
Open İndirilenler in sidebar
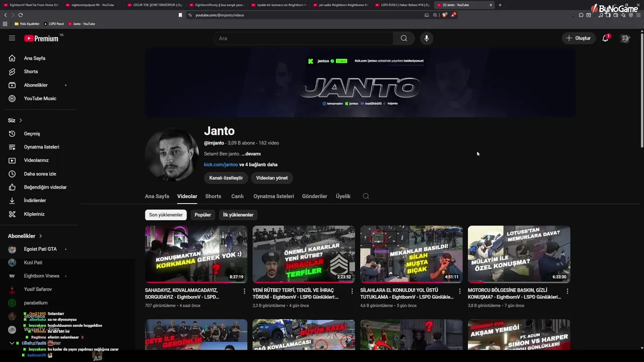point(35,201)
